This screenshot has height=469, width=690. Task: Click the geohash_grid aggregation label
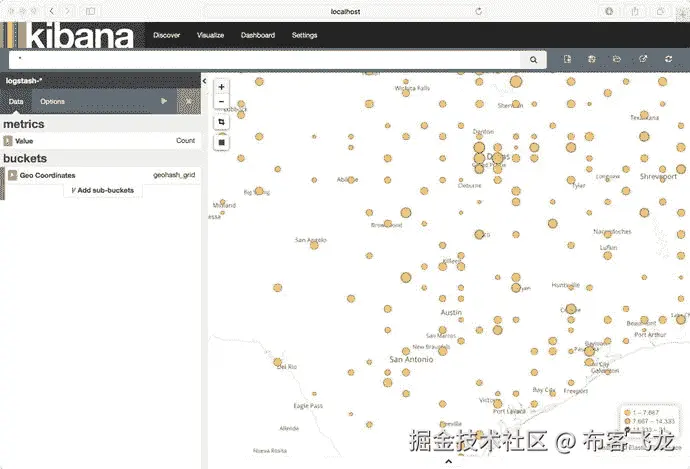coord(174,175)
